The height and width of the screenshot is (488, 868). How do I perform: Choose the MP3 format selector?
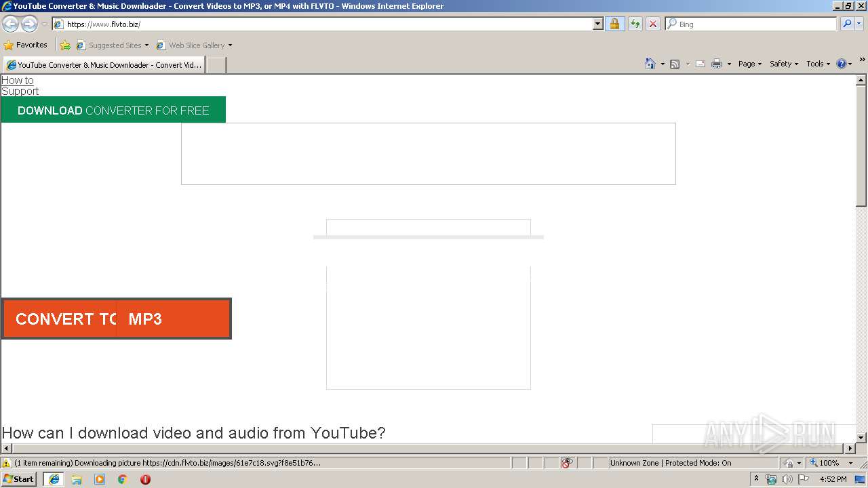(x=172, y=319)
